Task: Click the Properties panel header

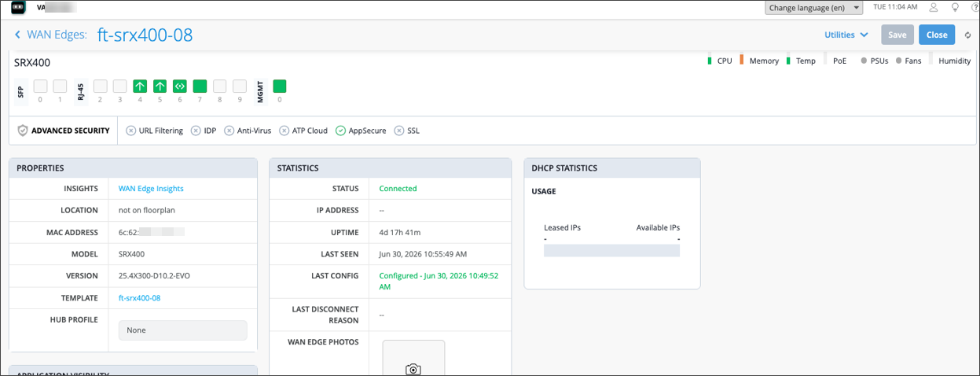Action: pos(133,168)
